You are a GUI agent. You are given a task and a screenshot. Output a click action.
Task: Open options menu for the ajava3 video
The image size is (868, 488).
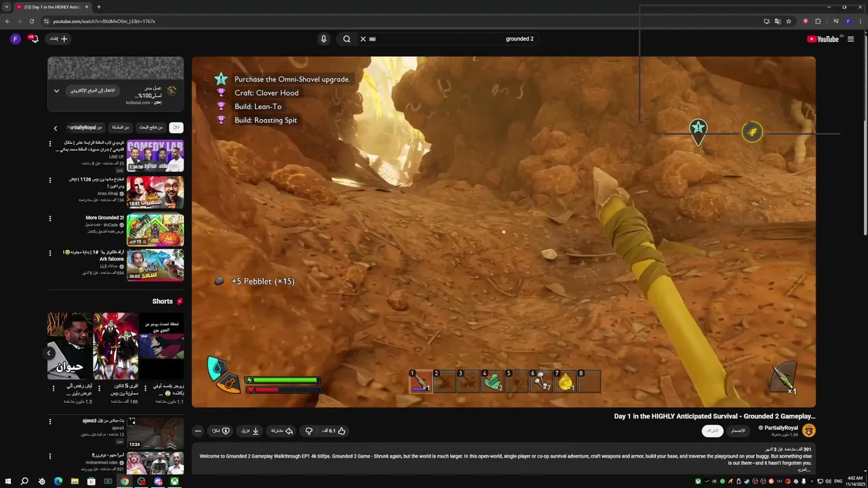50,422
